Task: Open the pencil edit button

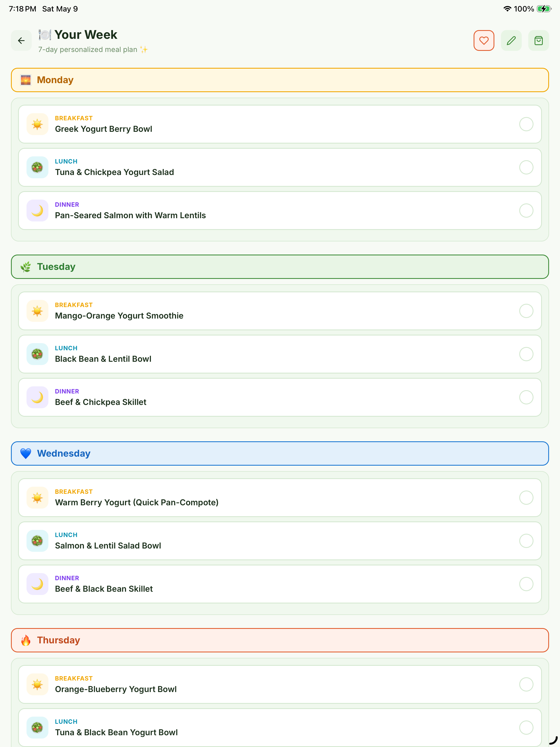Action: (511, 40)
